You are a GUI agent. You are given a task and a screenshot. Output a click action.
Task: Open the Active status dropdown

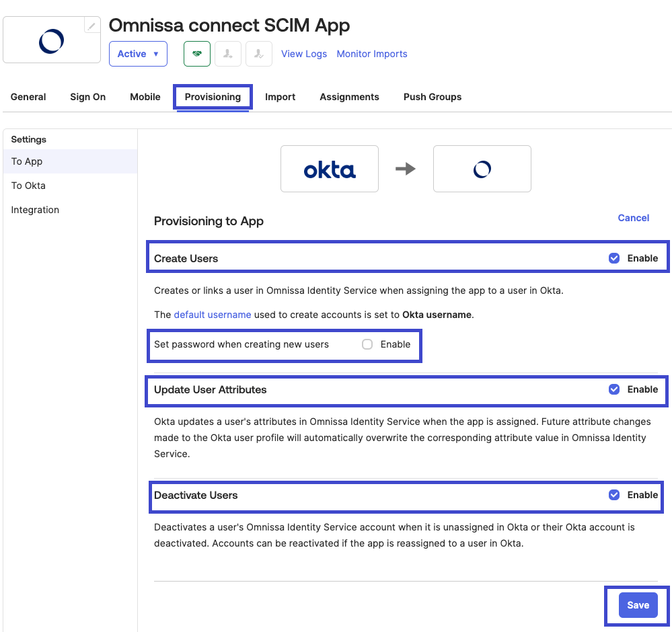click(138, 54)
